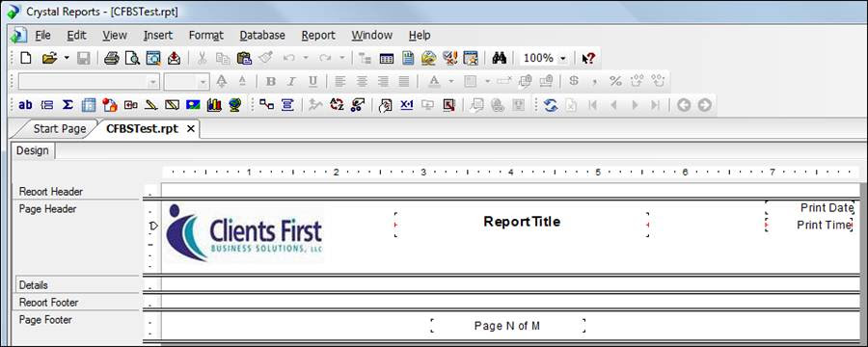
Task: Toggle Bold formatting
Action: [271, 81]
